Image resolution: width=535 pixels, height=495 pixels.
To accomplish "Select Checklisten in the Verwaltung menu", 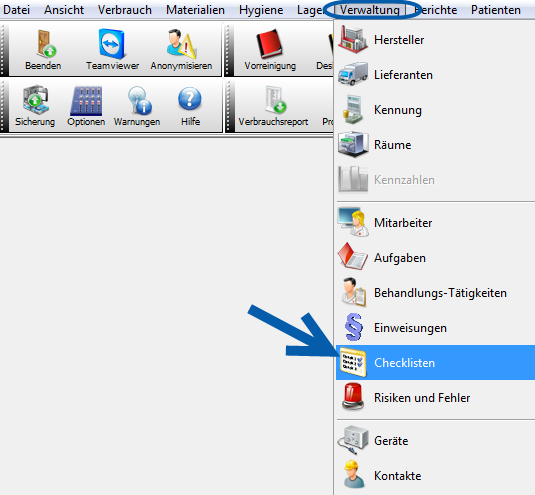I will [435, 362].
